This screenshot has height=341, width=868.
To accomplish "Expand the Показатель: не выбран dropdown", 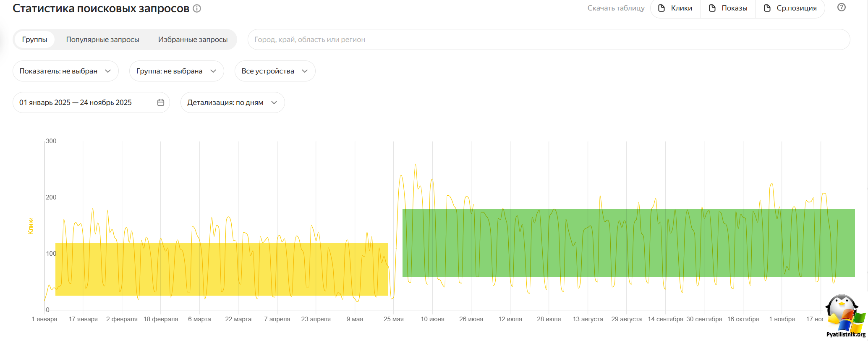I will pyautogui.click(x=65, y=71).
